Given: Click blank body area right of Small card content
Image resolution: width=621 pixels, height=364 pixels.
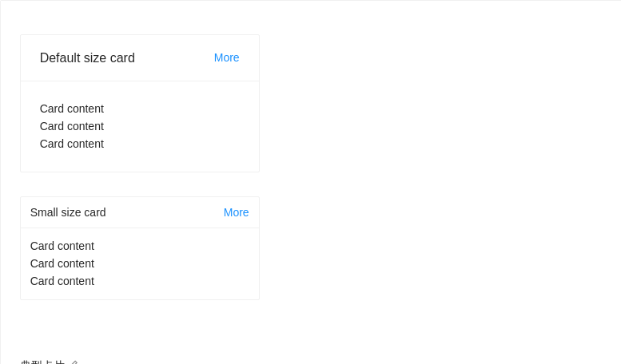Looking at the screenshot, I should (x=176, y=263).
